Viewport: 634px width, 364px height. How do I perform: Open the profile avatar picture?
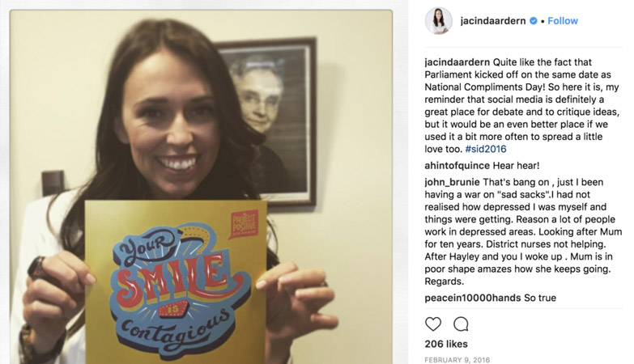click(x=438, y=20)
